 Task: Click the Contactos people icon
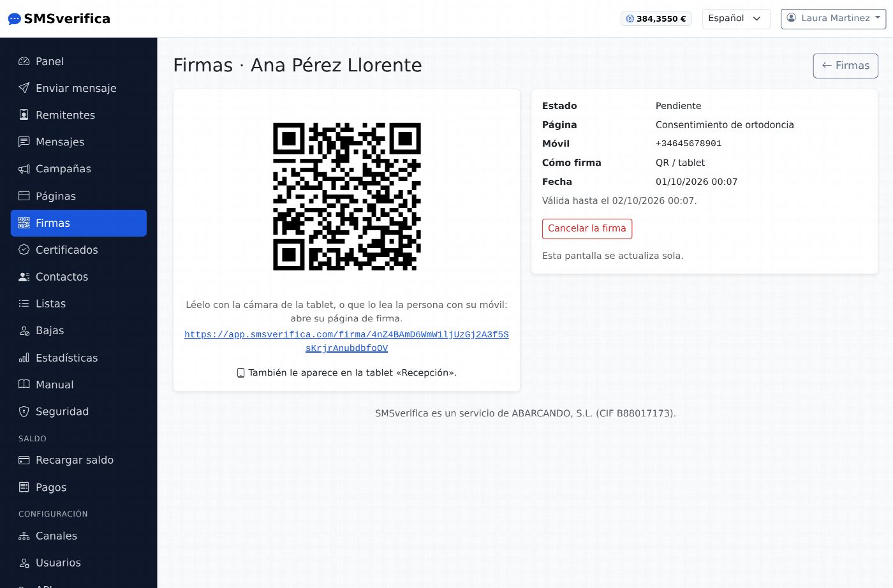pos(24,277)
